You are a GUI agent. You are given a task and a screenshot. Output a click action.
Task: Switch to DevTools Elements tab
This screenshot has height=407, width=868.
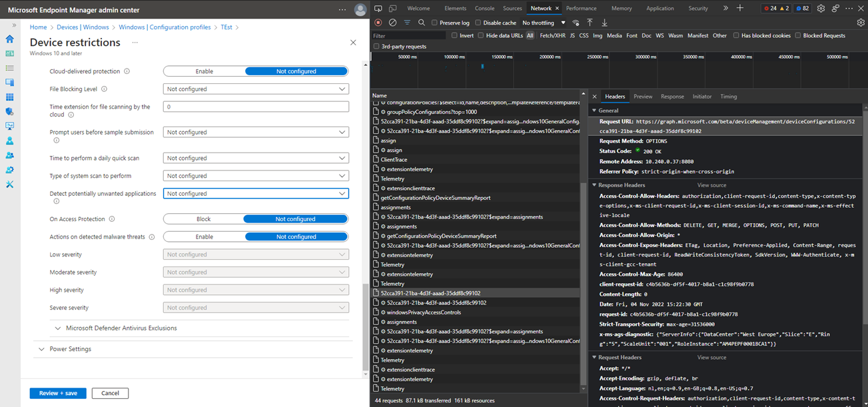(x=455, y=9)
